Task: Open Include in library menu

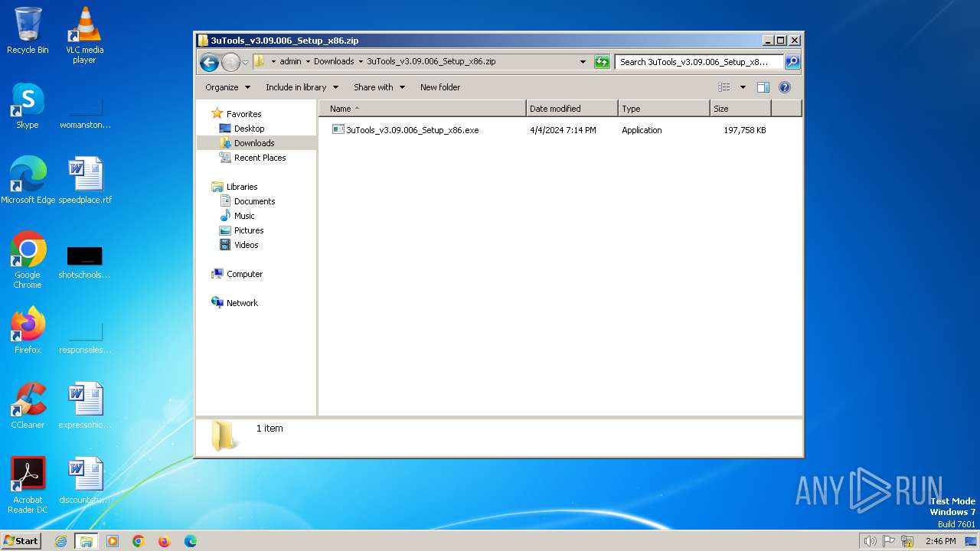Action: click(x=302, y=87)
